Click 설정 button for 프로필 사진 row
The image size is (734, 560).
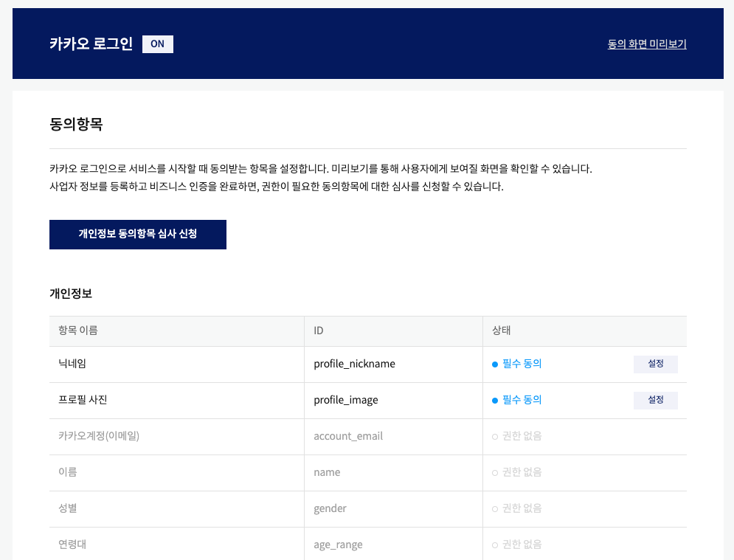[655, 401]
